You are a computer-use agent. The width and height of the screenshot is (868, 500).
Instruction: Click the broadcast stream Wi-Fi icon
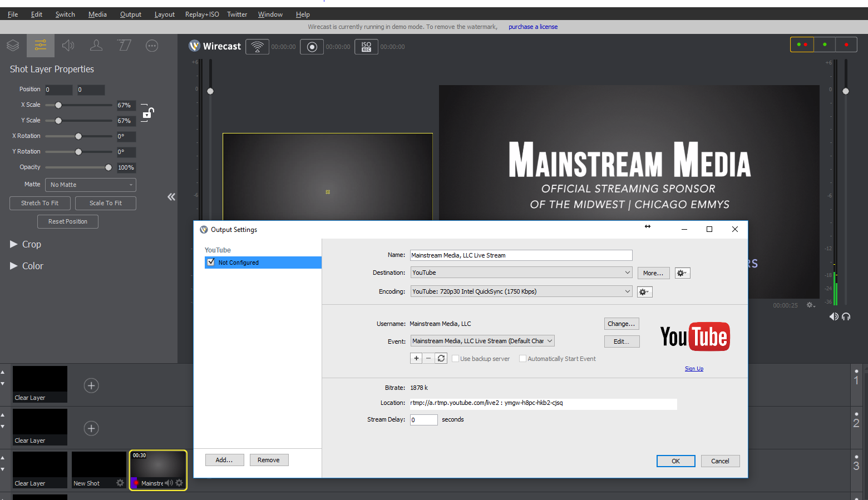click(x=257, y=47)
